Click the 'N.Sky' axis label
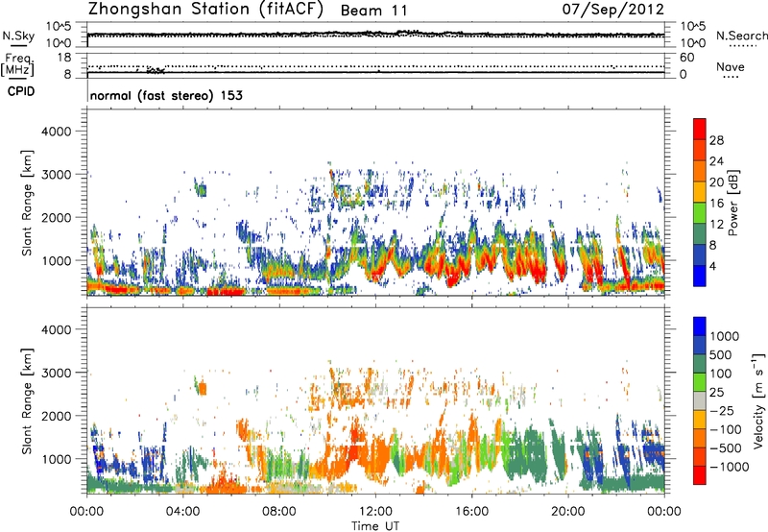Image resolution: width=768 pixels, height=532 pixels. point(18,36)
